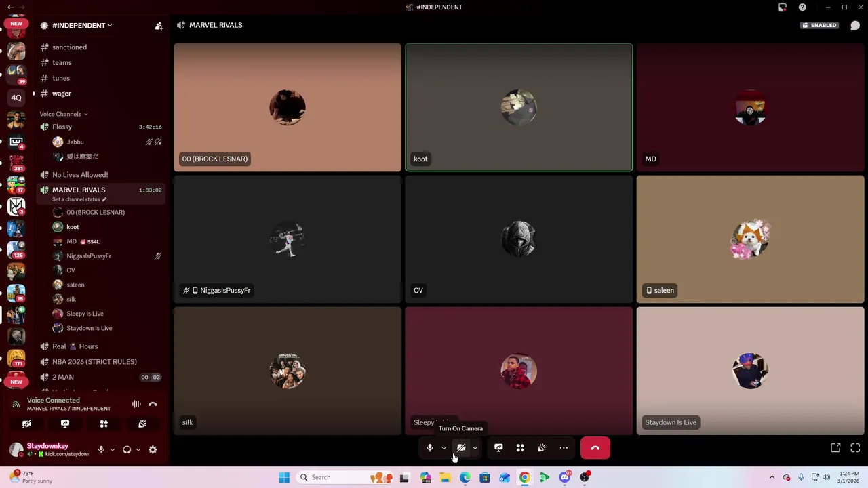Start activity button in sidebar voice panel

click(x=104, y=424)
